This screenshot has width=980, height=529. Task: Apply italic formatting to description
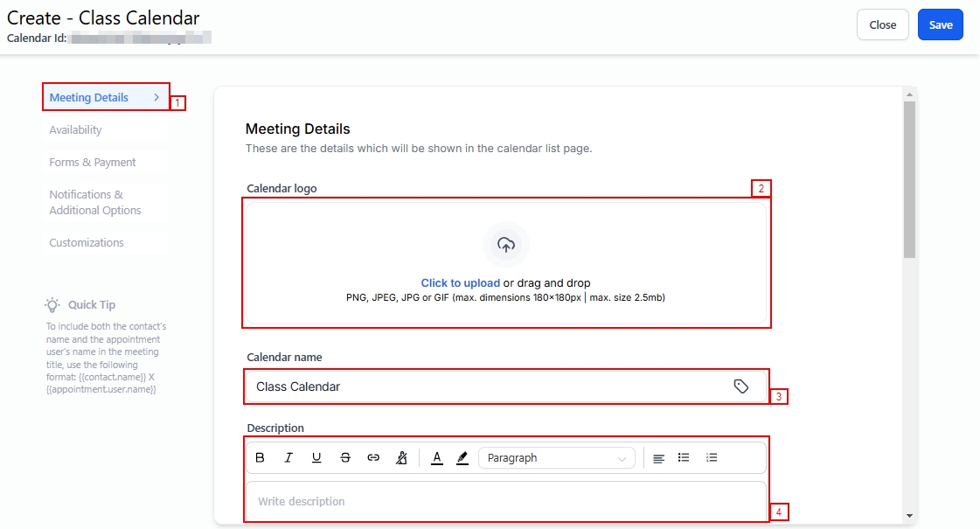[x=288, y=458]
